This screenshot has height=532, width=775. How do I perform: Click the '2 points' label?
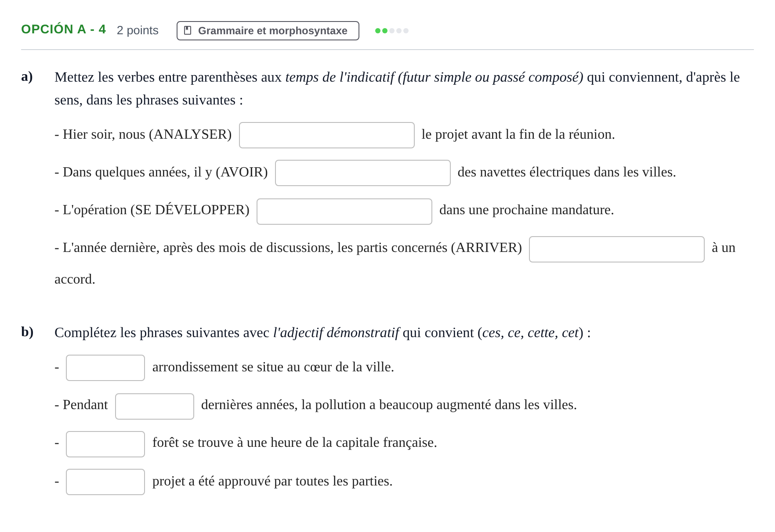pos(138,30)
